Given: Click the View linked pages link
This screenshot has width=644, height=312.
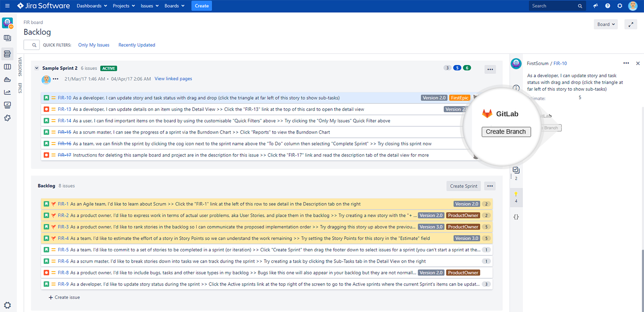Looking at the screenshot, I should (173, 79).
